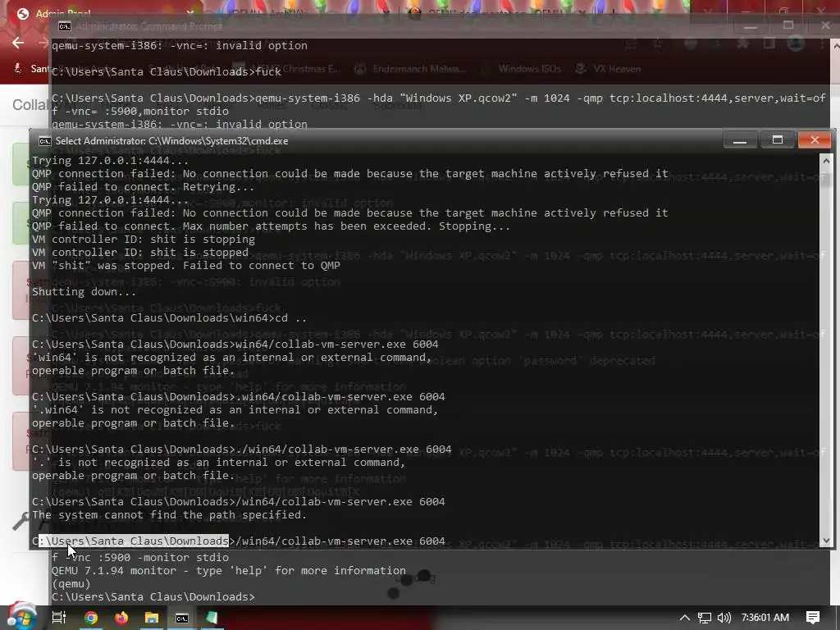840x630 pixels.
Task: Click the scroll up arrow of background Command Prompt
Action: click(x=835, y=46)
